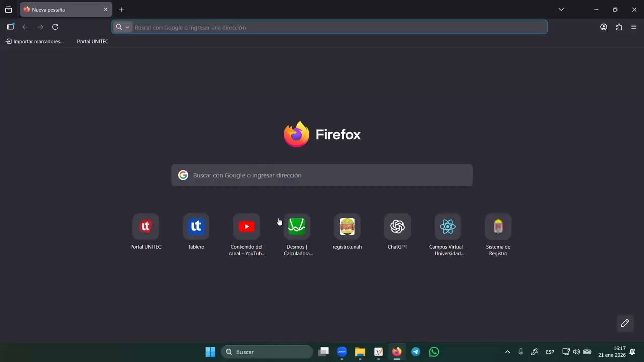Go back with the left arrow

coord(25,27)
